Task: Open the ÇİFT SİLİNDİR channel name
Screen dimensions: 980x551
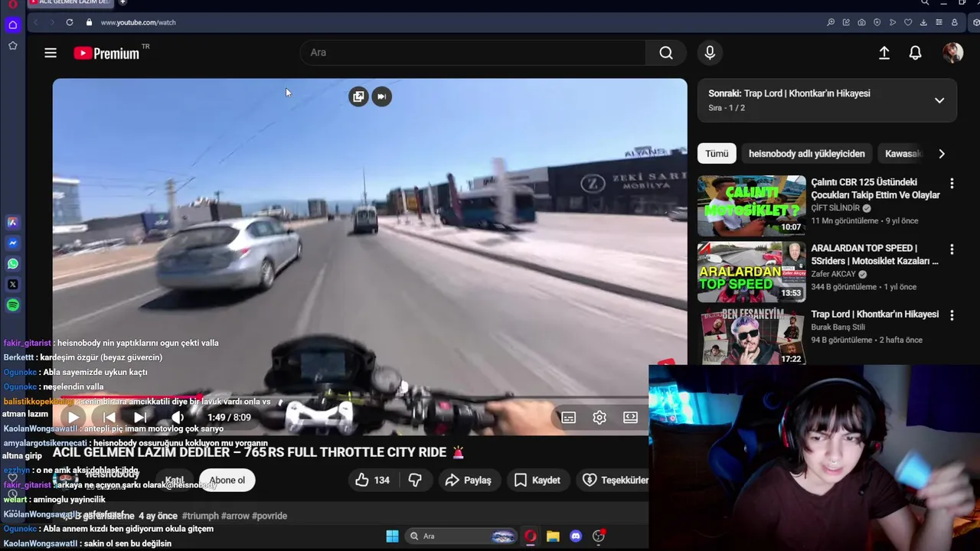Action: (835, 208)
